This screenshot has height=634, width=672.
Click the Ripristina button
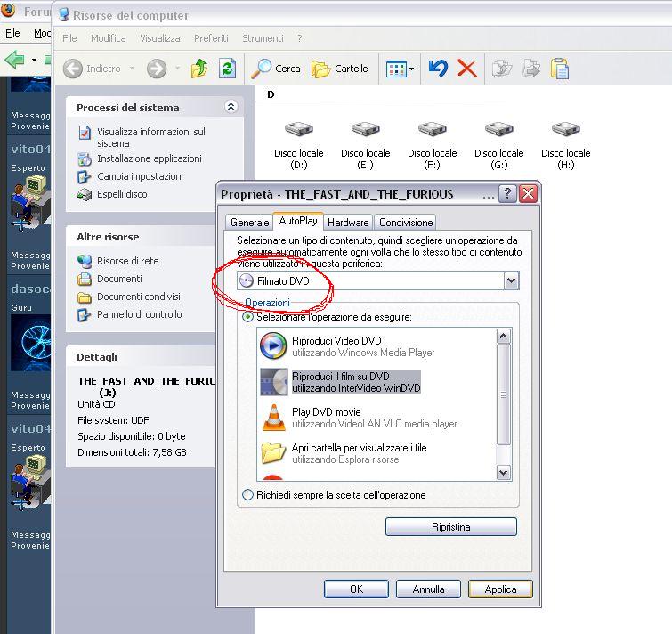[x=451, y=526]
